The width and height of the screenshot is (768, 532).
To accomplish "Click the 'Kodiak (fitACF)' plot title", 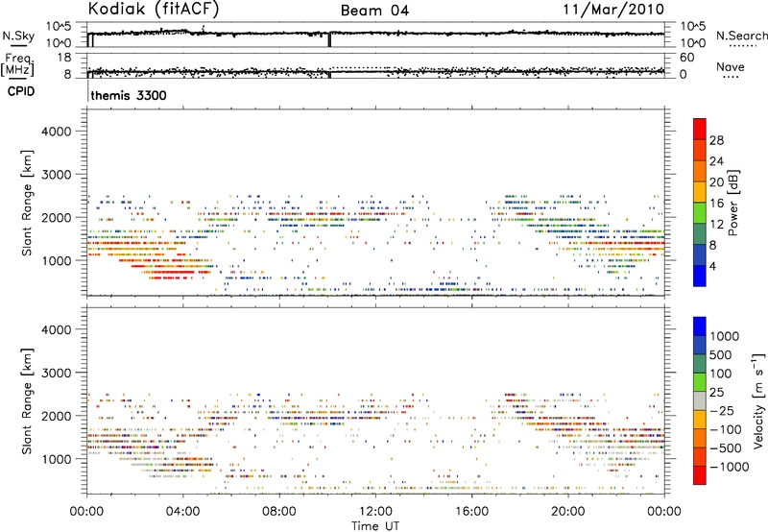I will coord(154,9).
